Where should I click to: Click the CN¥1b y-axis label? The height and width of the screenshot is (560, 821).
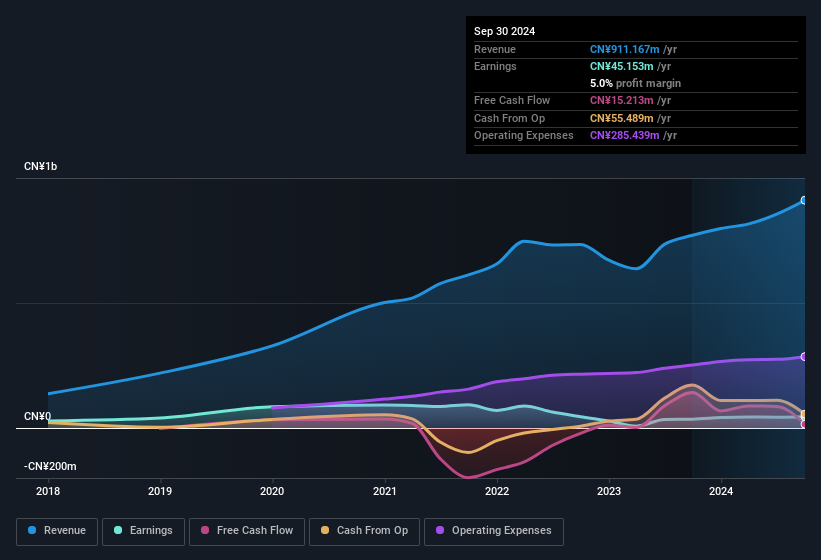(x=41, y=166)
